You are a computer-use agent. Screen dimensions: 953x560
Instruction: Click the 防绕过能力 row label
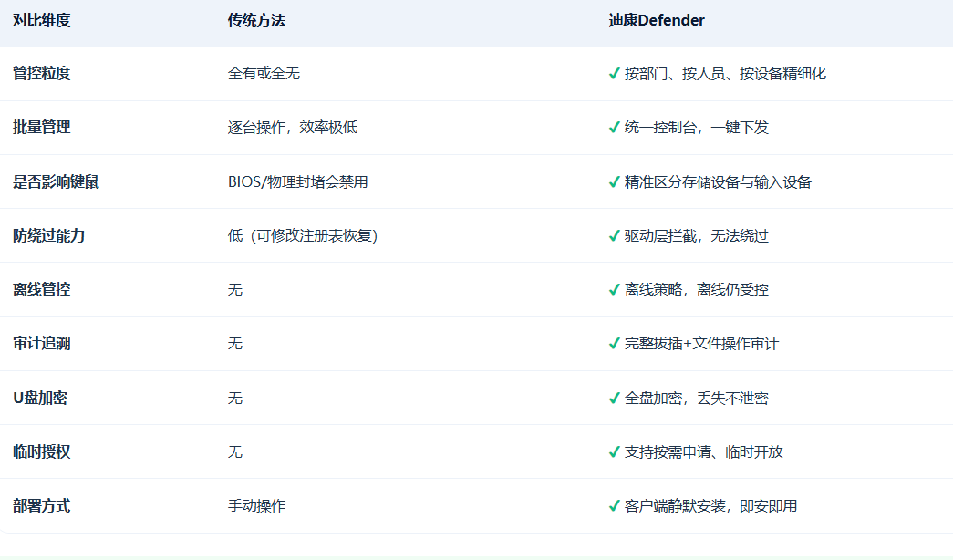click(x=48, y=236)
